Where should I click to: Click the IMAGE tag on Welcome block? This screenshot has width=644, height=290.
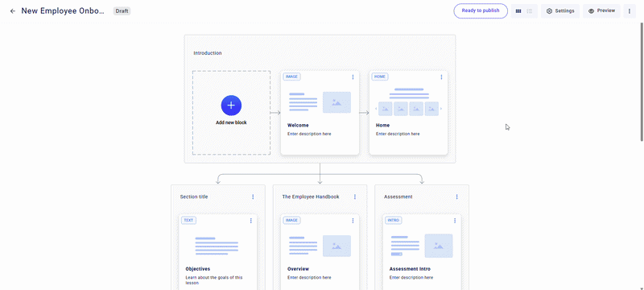[291, 77]
